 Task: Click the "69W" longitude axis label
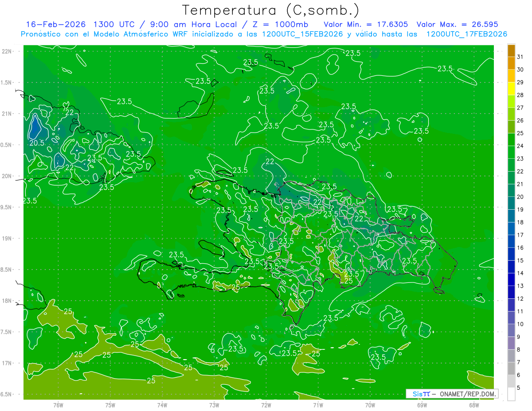422,405
